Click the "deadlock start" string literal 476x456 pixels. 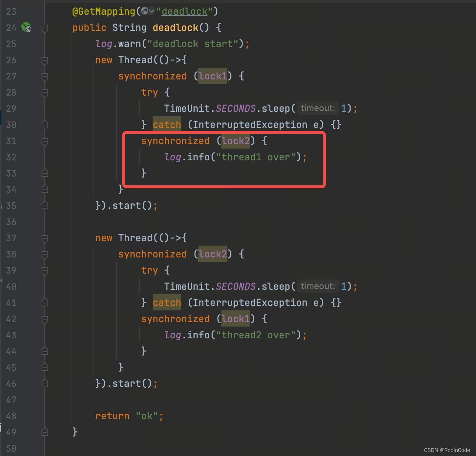pos(193,44)
